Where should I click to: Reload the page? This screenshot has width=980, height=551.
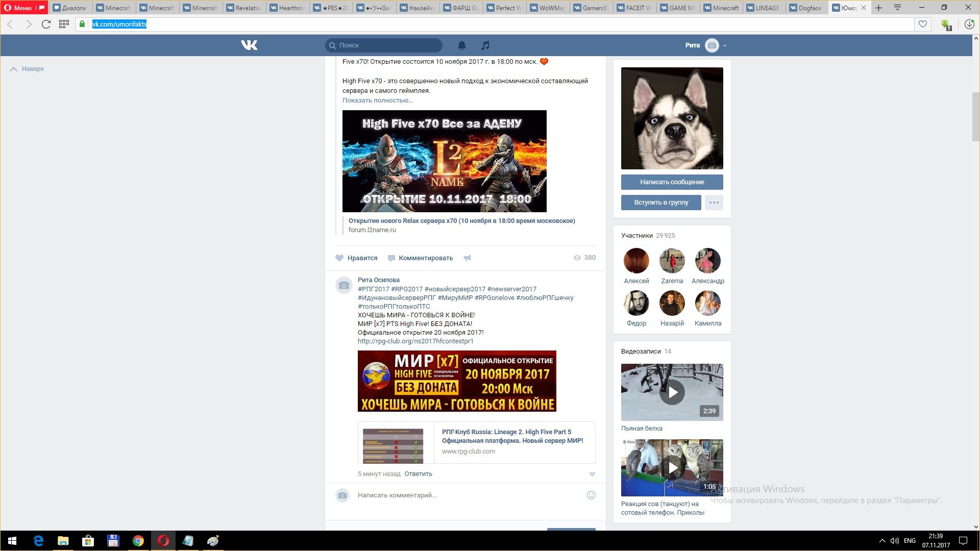click(46, 24)
